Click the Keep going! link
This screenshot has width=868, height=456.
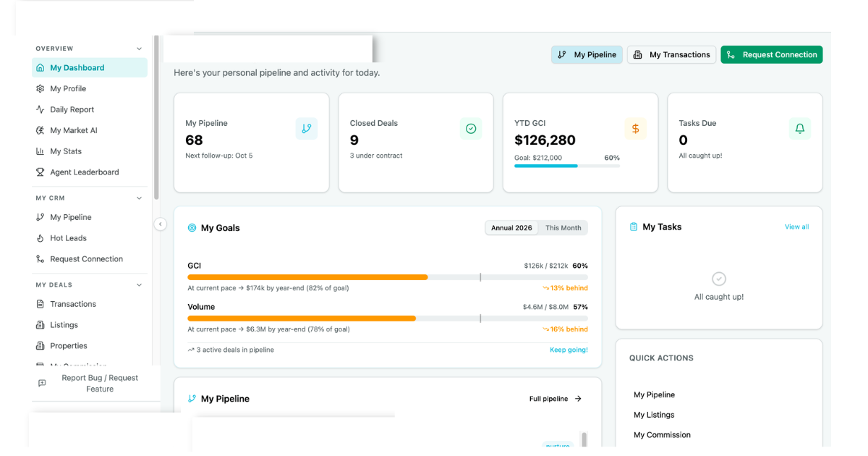pyautogui.click(x=569, y=350)
